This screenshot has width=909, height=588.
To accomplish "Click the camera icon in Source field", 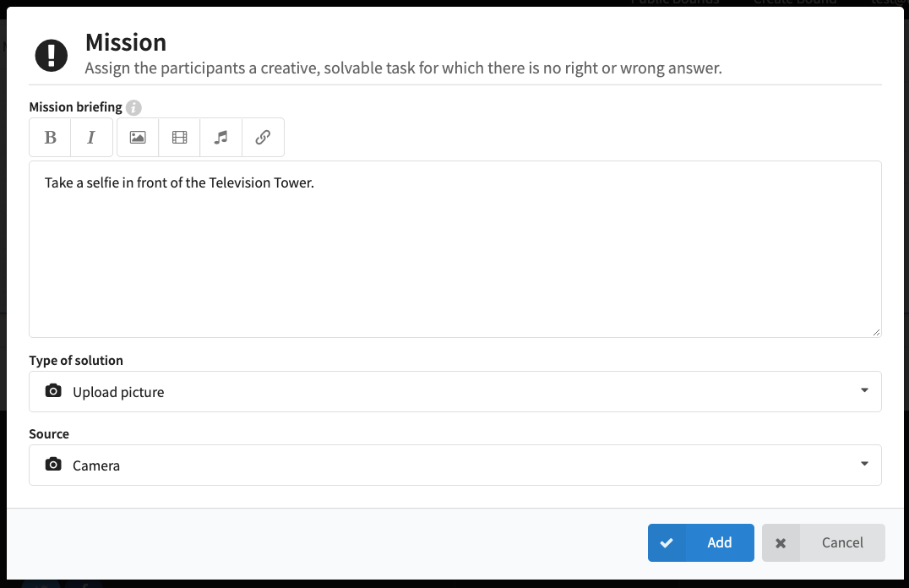I will tap(53, 465).
